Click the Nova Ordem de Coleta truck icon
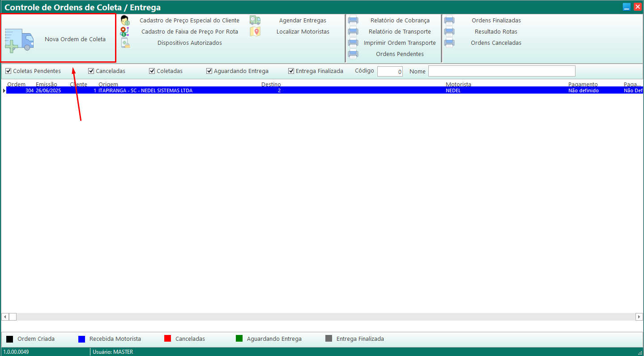 (19, 39)
